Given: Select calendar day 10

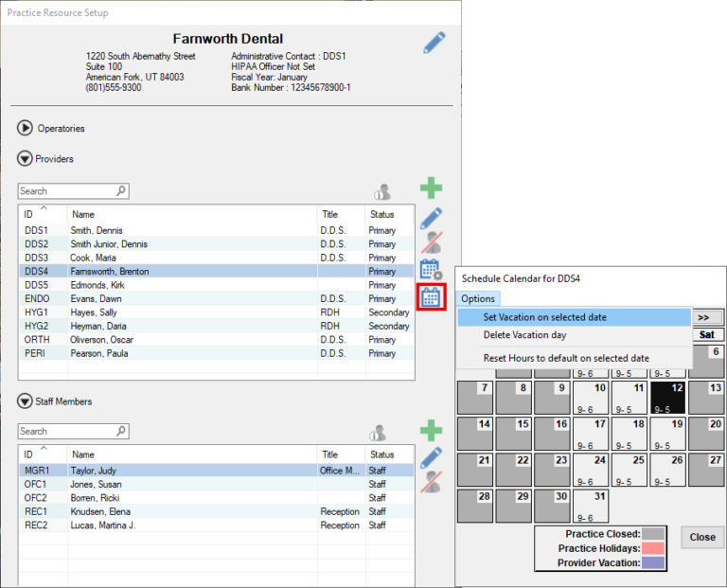Looking at the screenshot, I should click(591, 398).
